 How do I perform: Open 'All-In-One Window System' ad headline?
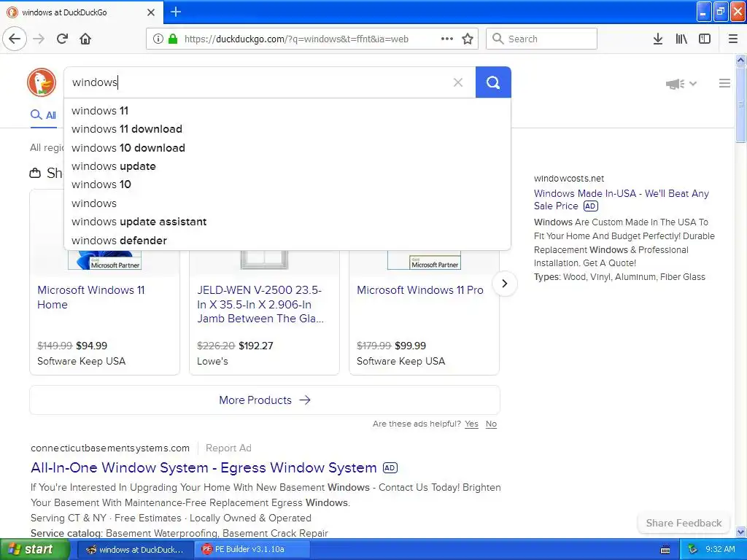tap(204, 467)
